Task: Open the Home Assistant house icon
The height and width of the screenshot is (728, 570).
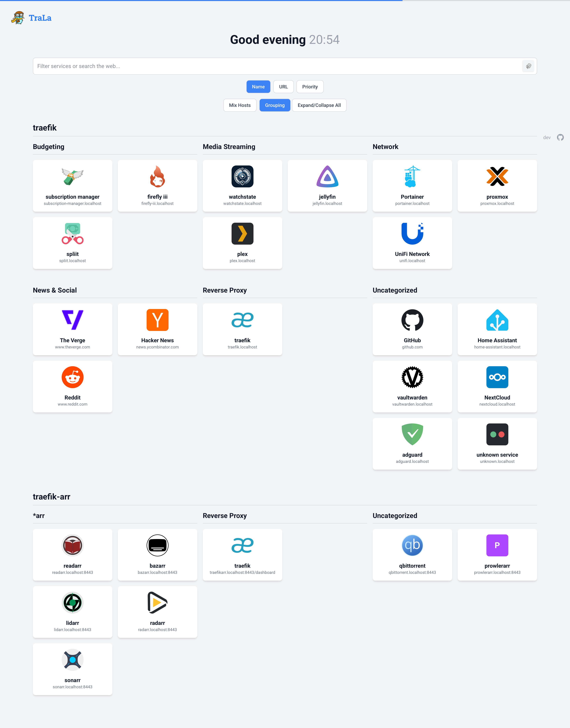Action: [497, 320]
